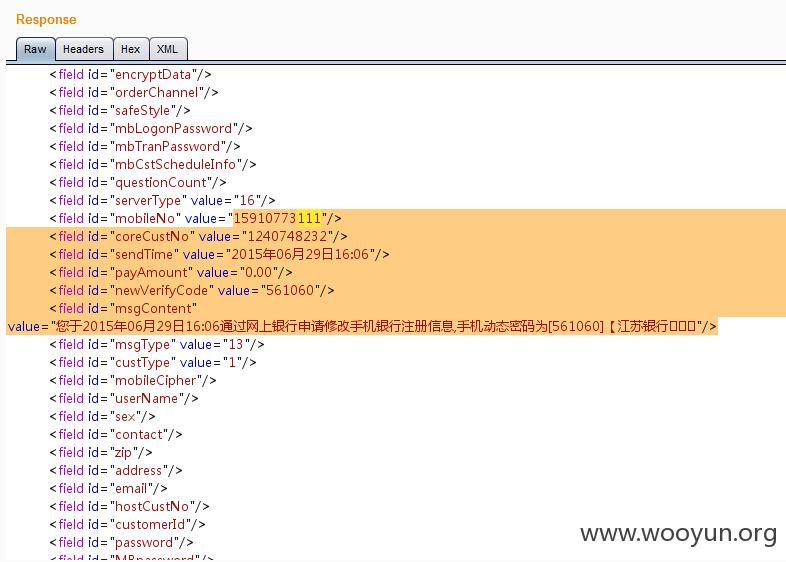Image resolution: width=786 pixels, height=562 pixels.
Task: Click the questionCount field line
Action: coord(138,183)
